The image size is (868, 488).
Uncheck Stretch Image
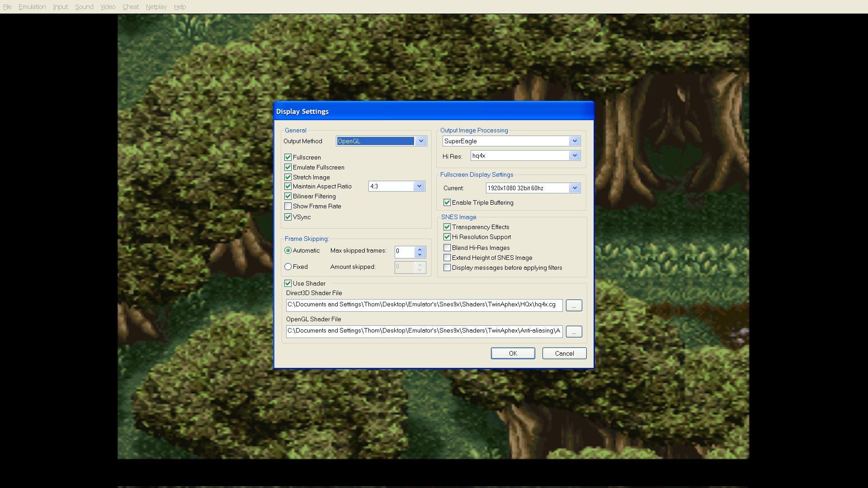tap(288, 177)
